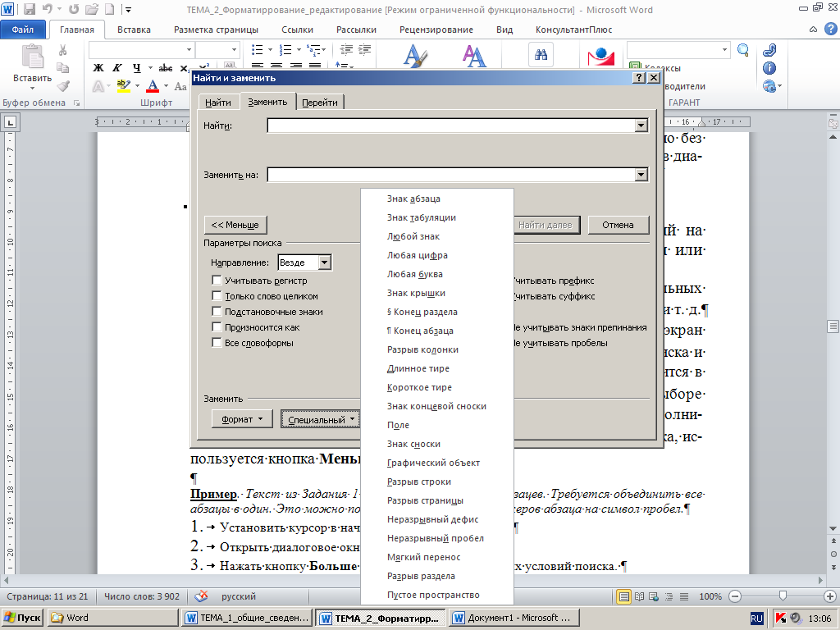Viewport: 840px width, 630px height.
Task: Open the 'Найти' field dropdown arrow
Action: [641, 126]
